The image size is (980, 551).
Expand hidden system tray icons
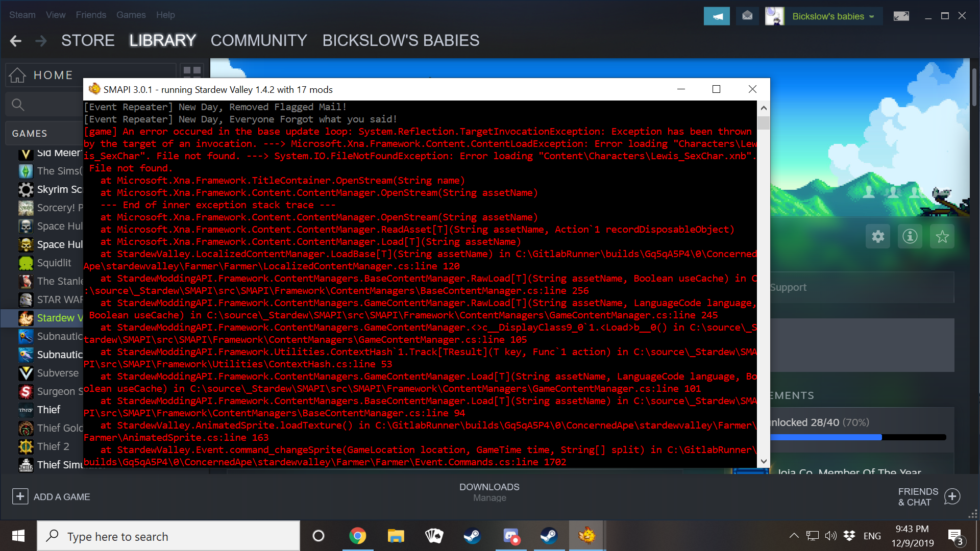pos(794,536)
